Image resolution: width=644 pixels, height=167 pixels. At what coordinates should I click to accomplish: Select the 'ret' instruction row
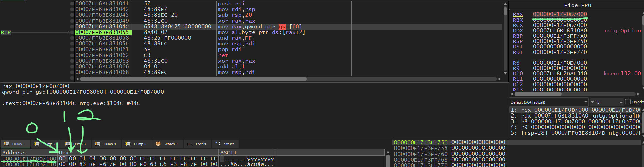click(223, 55)
